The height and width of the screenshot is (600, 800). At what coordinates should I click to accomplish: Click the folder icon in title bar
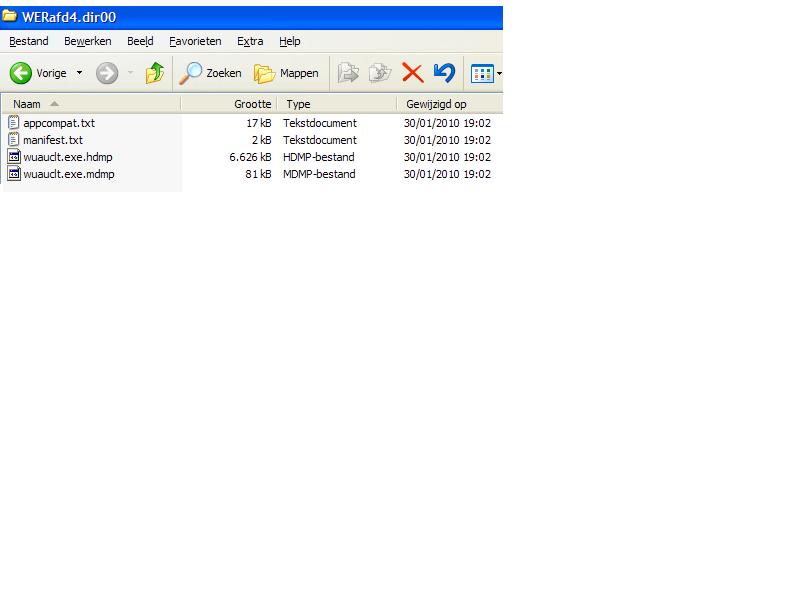[9, 16]
